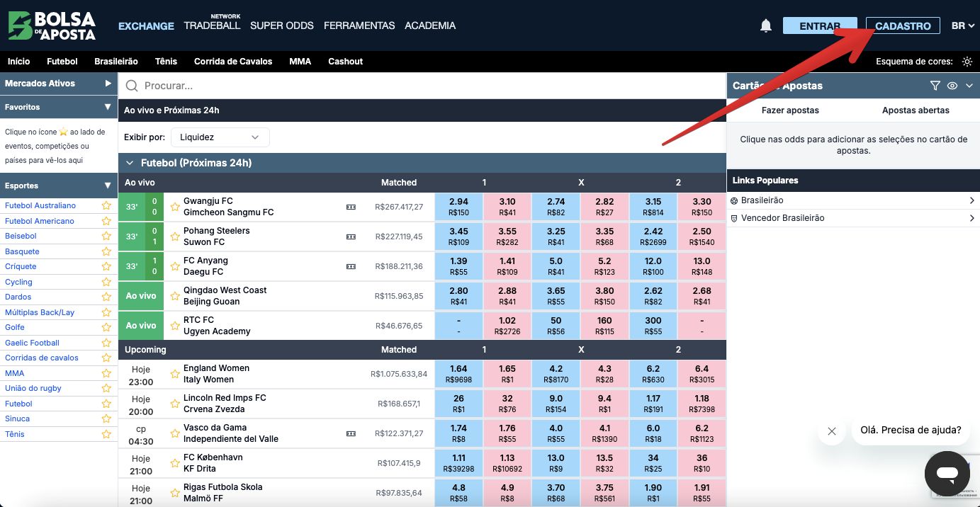Open Vencedor Brasileirão link chevron
Screen dimensions: 980x507
pyautogui.click(x=972, y=219)
